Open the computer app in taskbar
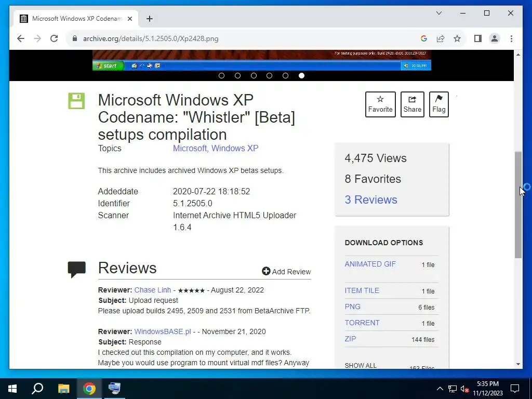This screenshot has height=399, width=532. [x=115, y=389]
